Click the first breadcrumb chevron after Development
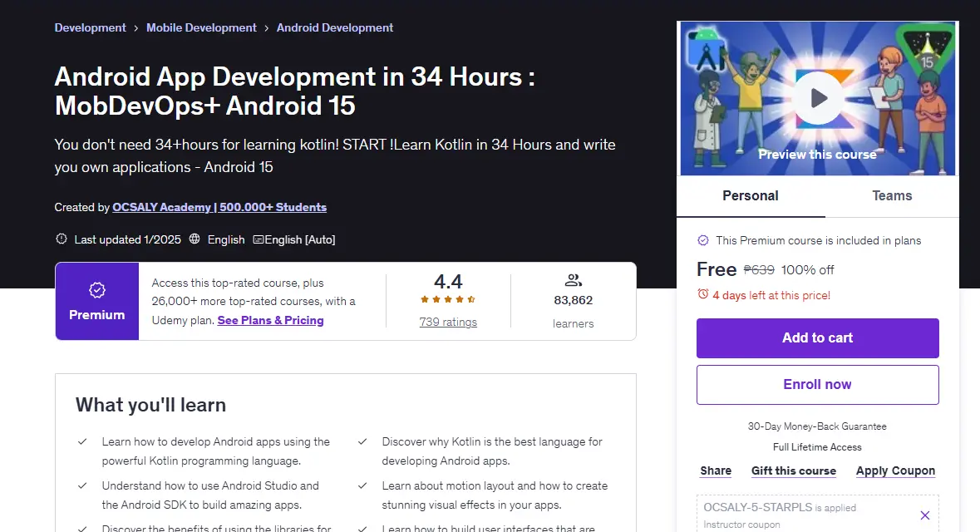980x532 pixels. (136, 28)
